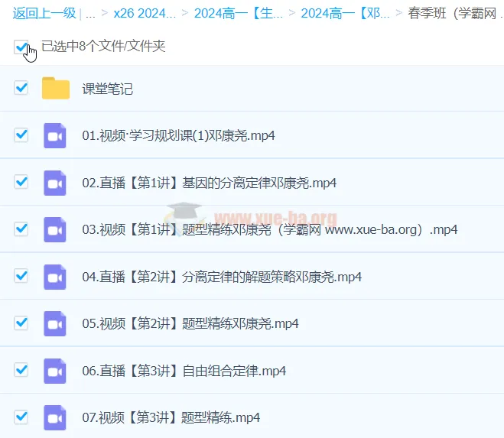This screenshot has height=438, width=504.
Task: Expand the breadcrumb ellipsis for hidden path
Action: pos(91,13)
